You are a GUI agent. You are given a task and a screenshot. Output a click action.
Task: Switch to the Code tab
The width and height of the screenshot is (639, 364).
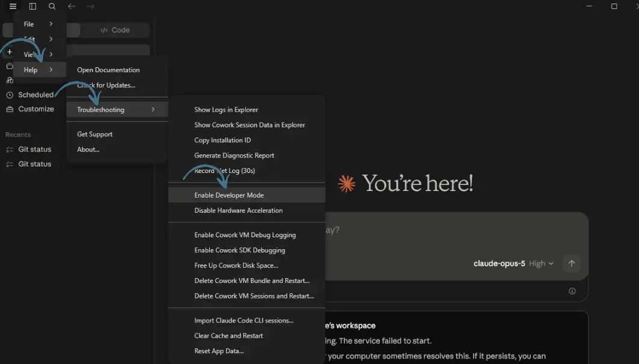(x=115, y=30)
